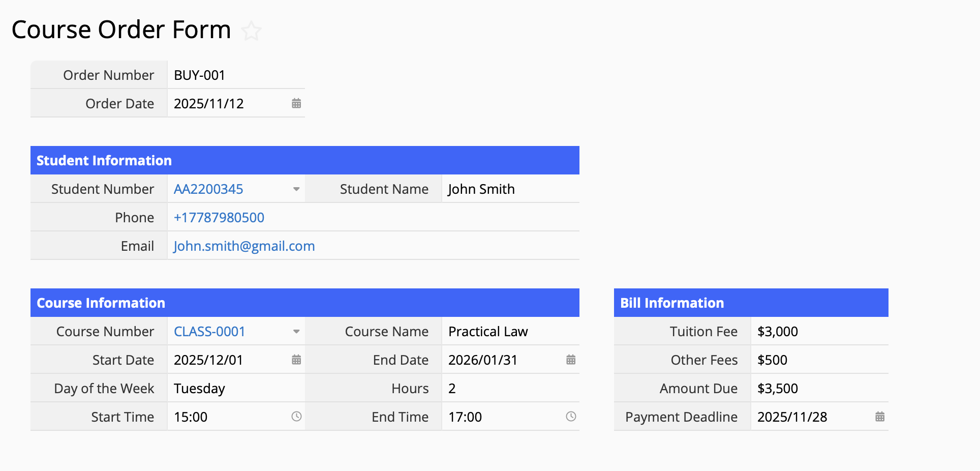Open the Order Date calendar picker
980x471 pixels.
click(296, 104)
